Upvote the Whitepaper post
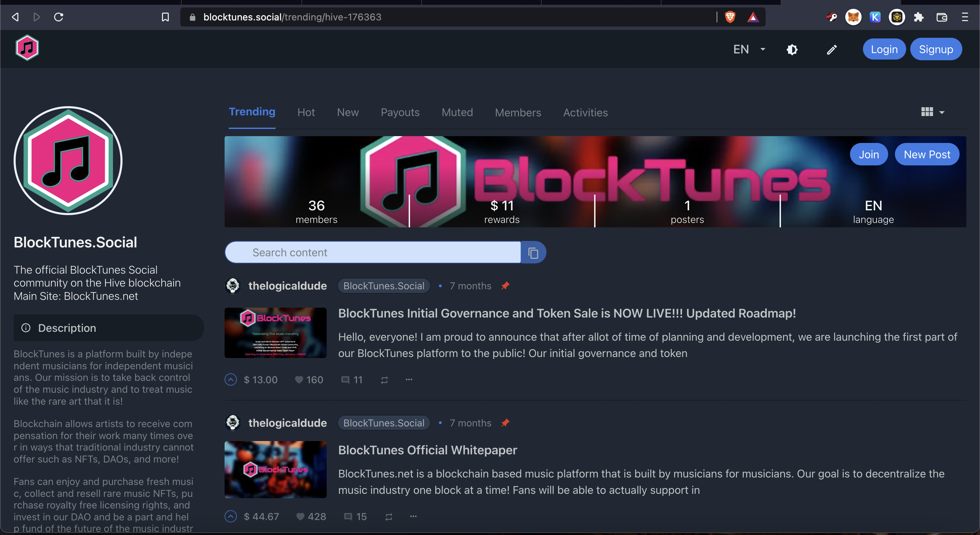 point(231,516)
